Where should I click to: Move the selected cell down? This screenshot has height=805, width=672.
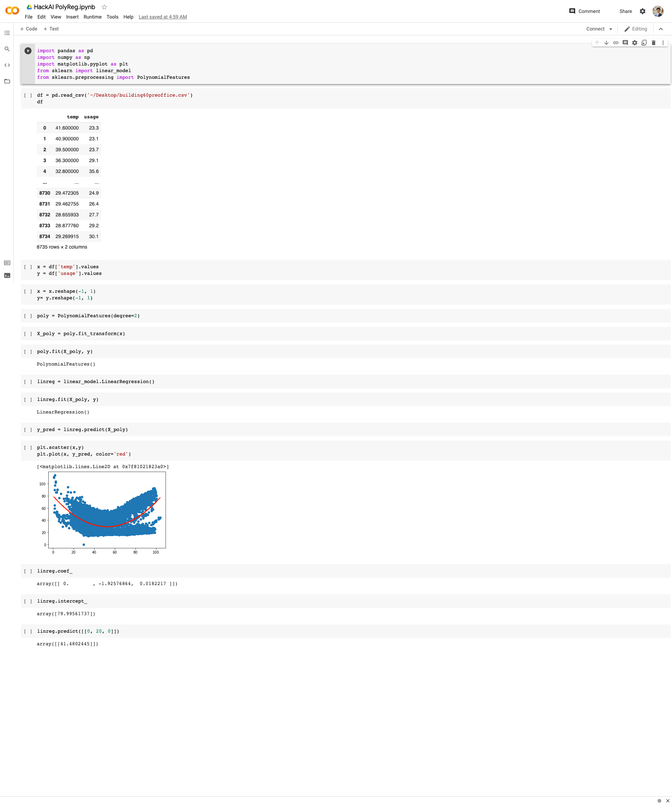tap(606, 43)
